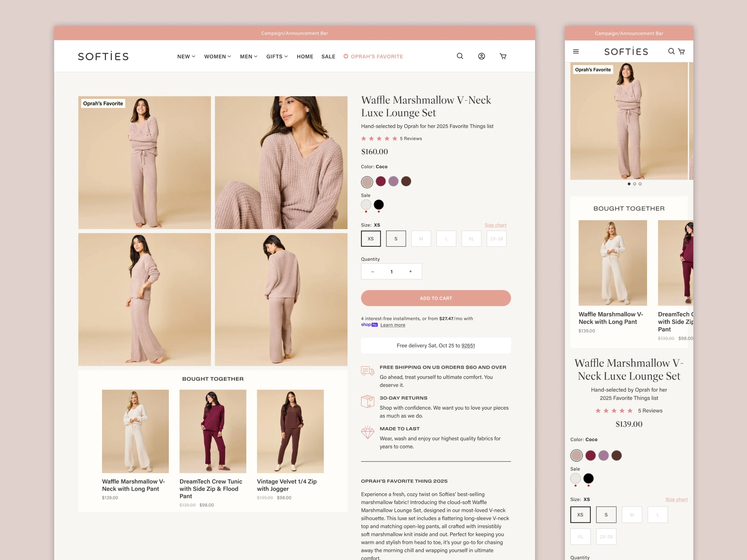
Task: Select size XS on mobile view
Action: click(580, 514)
